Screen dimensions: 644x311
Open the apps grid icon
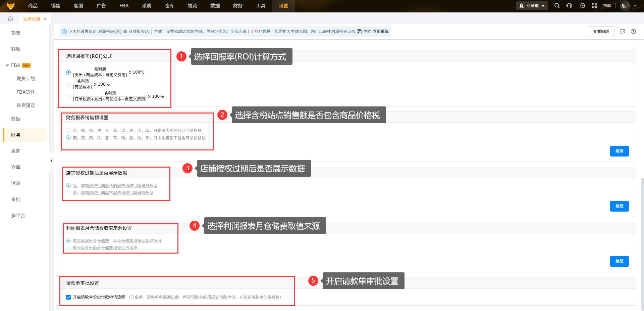(595, 6)
